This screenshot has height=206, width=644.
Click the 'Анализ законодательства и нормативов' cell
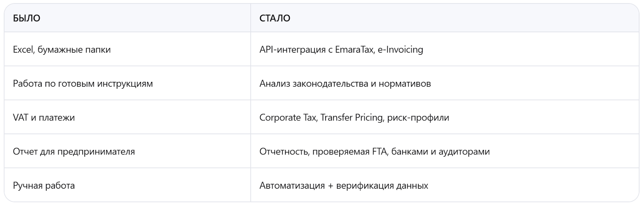[345, 84]
